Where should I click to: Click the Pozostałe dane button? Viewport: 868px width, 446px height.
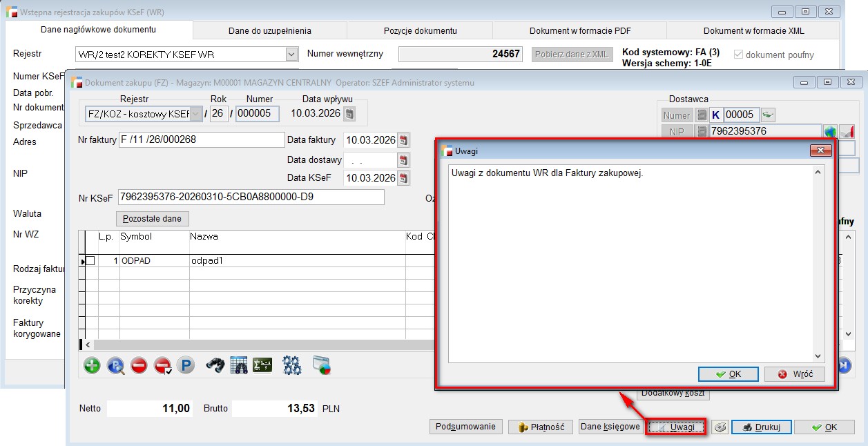(152, 219)
